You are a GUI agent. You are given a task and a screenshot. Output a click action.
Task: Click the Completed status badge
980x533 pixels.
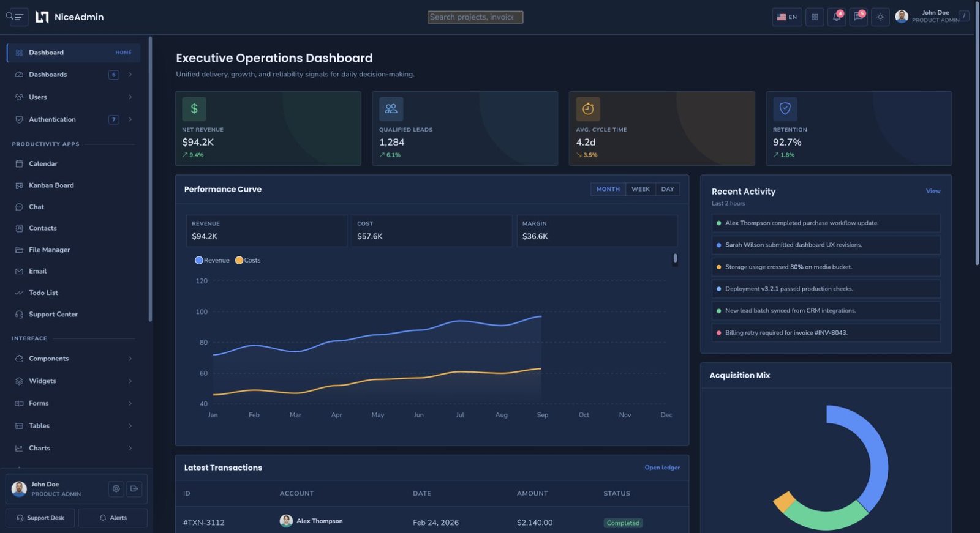tap(623, 523)
